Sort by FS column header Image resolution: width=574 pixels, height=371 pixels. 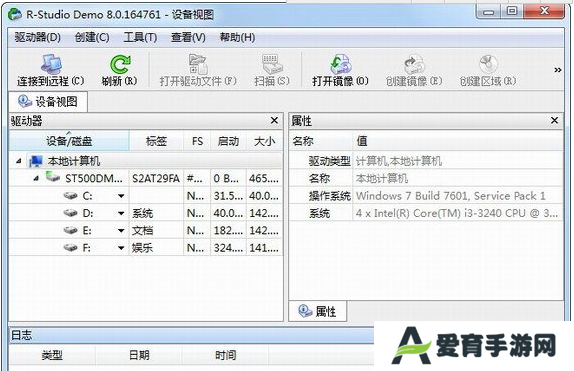(x=197, y=141)
